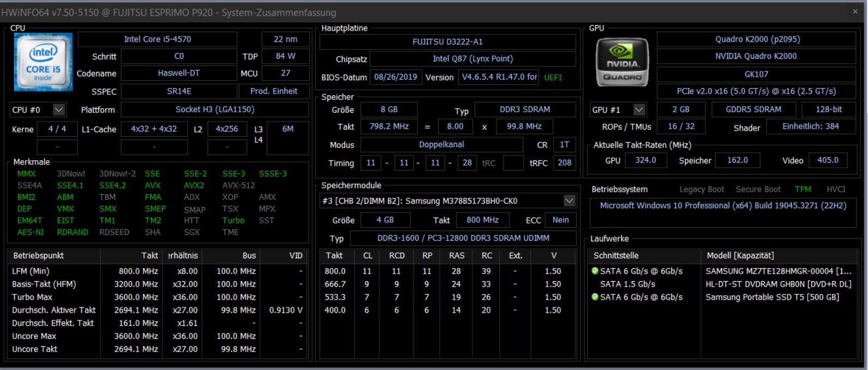Click the Secure Boot indicator
The width and height of the screenshot is (868, 370).
[x=758, y=189]
